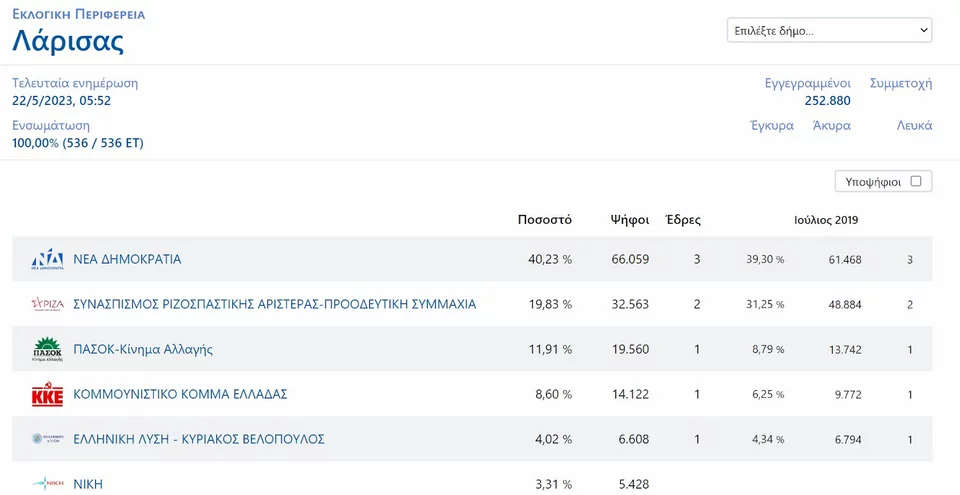Click the 66.059 votes cell
The height and width of the screenshot is (495, 960).
[x=630, y=259]
